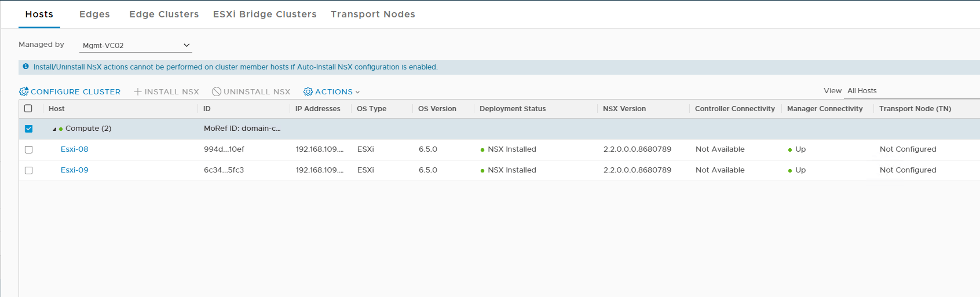Open the Managed by Mgmt-VC02 dropdown
980x297 pixels.
click(x=136, y=45)
